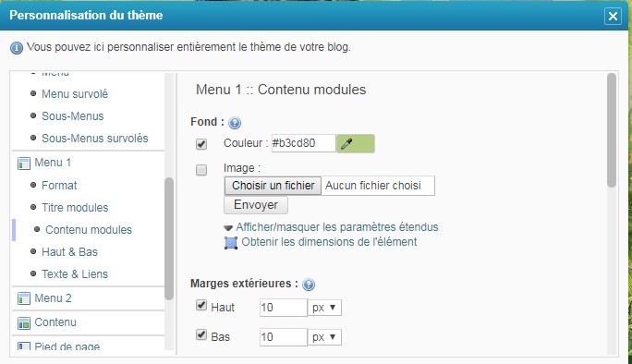Enable the Image background checkbox
Image resolution: width=632 pixels, height=364 pixels.
click(x=201, y=170)
